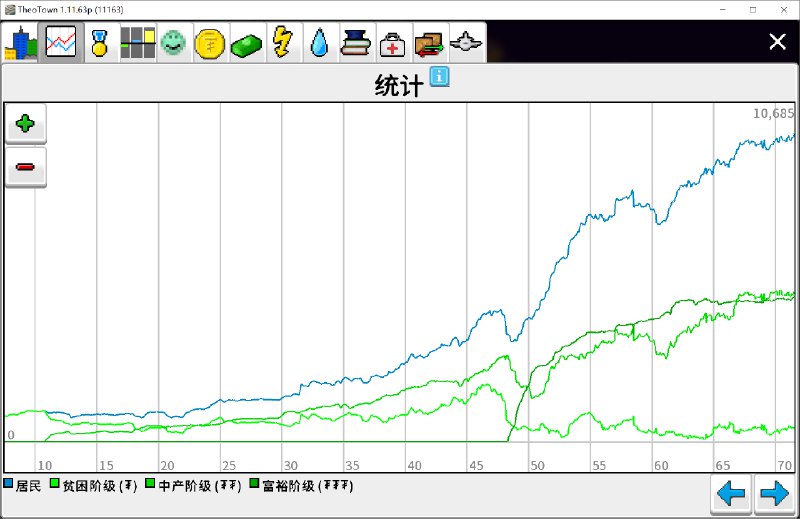Select the statistics line chart tab
This screenshot has height=519, width=800.
[61, 43]
